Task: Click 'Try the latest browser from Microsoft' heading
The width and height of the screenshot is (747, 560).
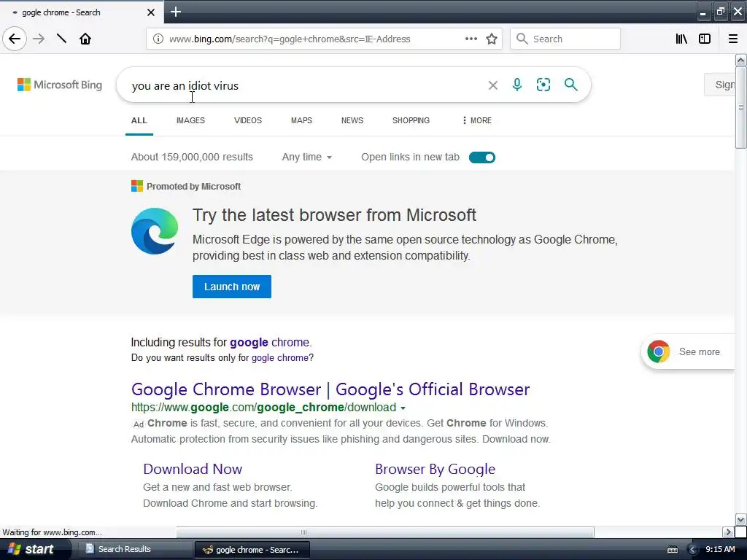Action: point(334,215)
